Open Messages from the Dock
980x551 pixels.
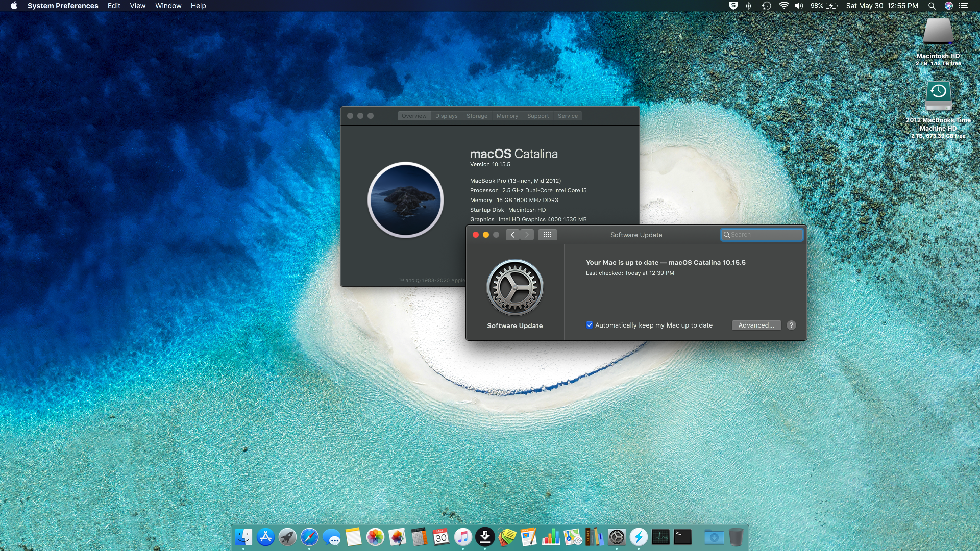click(x=331, y=537)
